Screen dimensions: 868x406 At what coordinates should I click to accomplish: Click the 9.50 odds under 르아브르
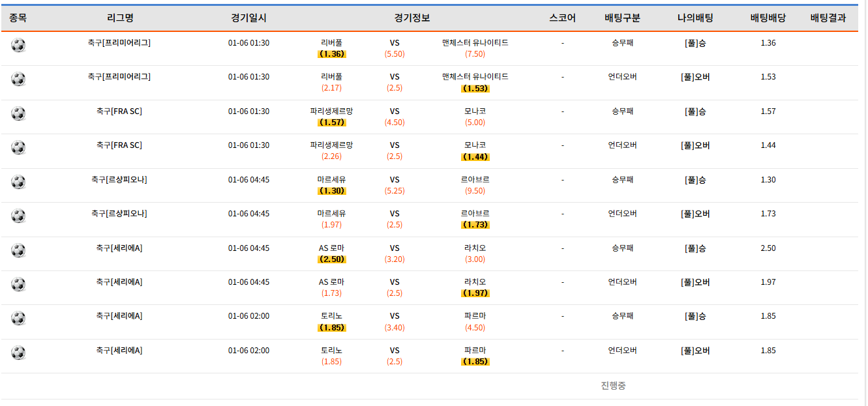pos(475,191)
